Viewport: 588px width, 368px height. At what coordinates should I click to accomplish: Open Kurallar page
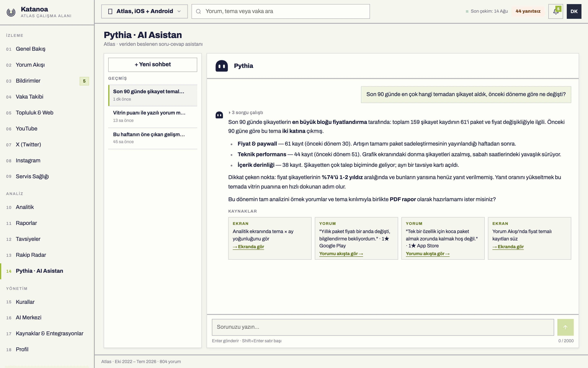[47, 302]
